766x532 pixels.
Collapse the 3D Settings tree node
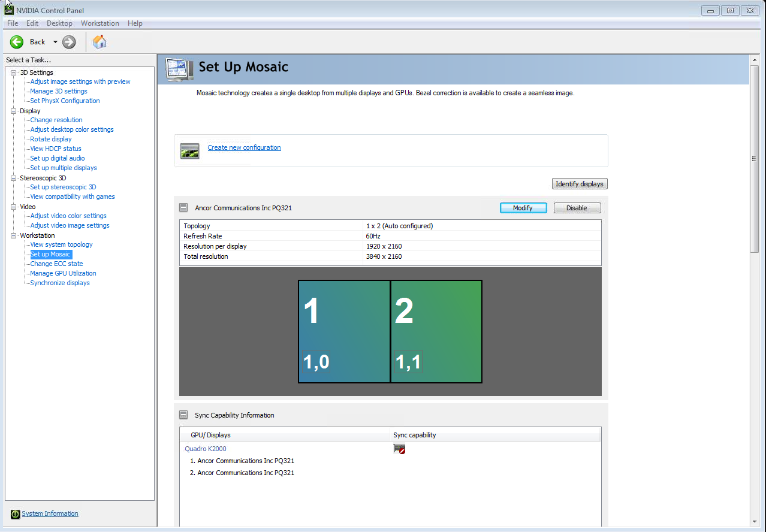click(x=14, y=72)
